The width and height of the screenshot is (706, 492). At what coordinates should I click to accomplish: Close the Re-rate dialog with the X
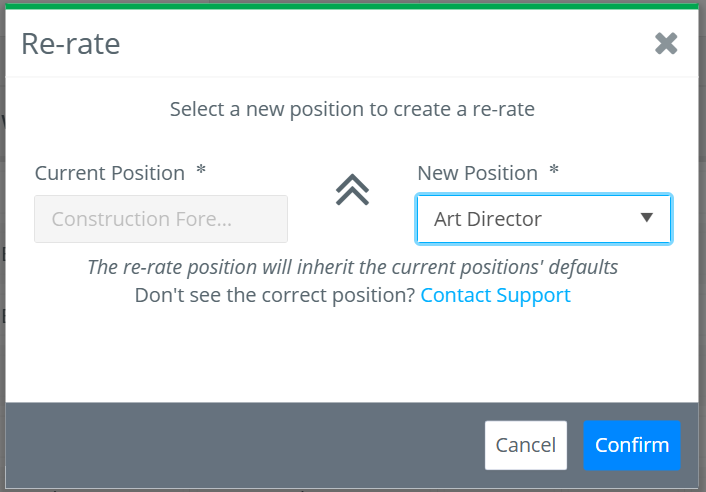[x=666, y=43]
